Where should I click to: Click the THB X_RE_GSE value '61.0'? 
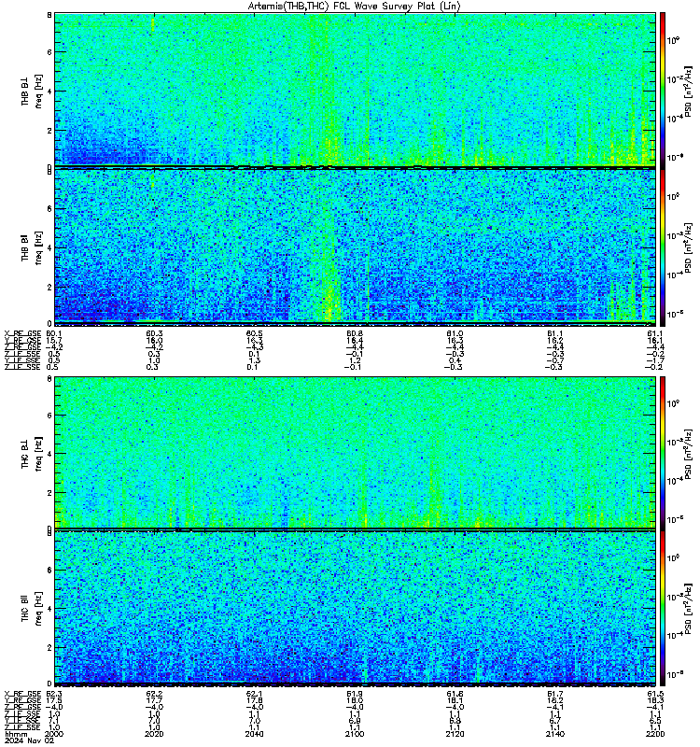(455, 333)
